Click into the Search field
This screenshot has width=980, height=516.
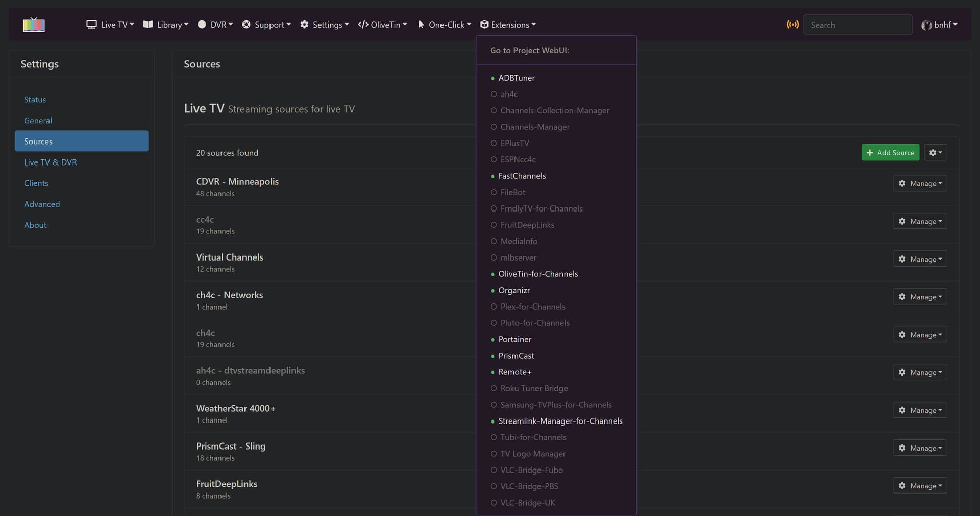coord(857,25)
